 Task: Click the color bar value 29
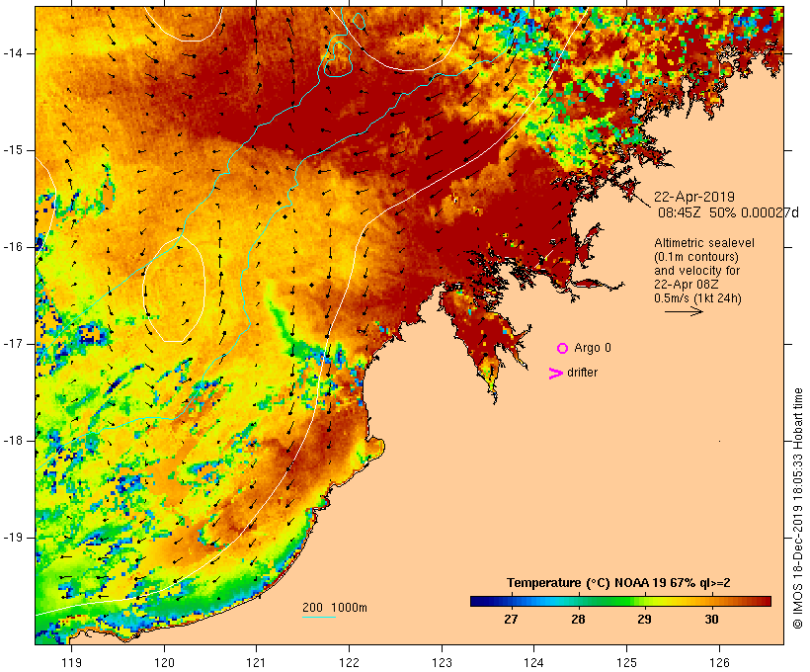[x=644, y=619]
